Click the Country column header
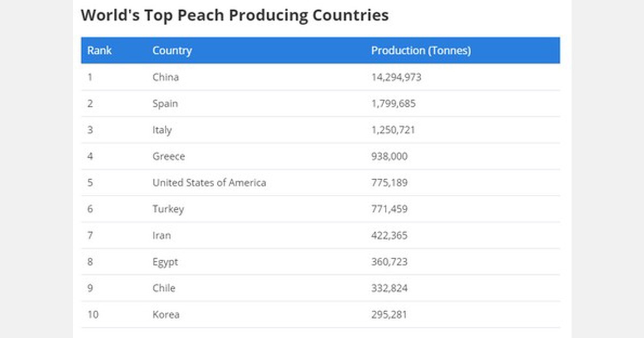Screen dimensions: 644x338 pyautogui.click(x=172, y=50)
